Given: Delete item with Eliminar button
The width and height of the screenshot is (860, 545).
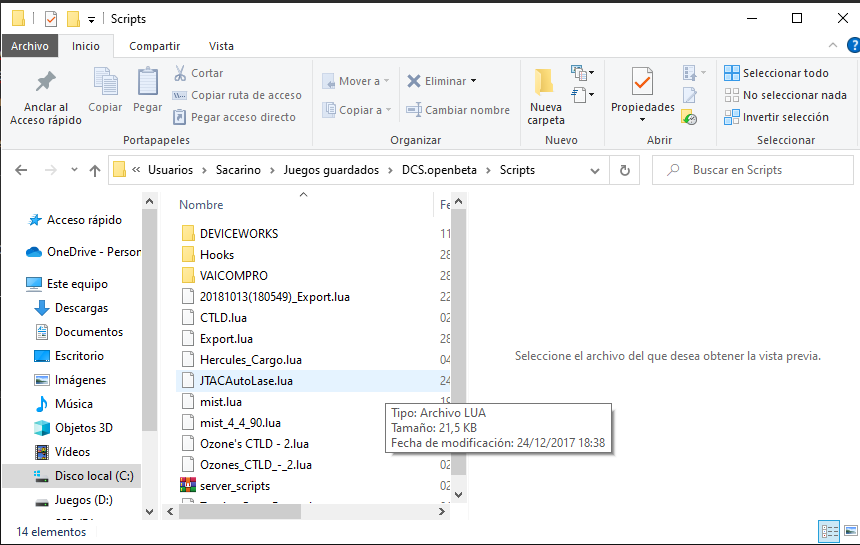Looking at the screenshot, I should pyautogui.click(x=437, y=81).
